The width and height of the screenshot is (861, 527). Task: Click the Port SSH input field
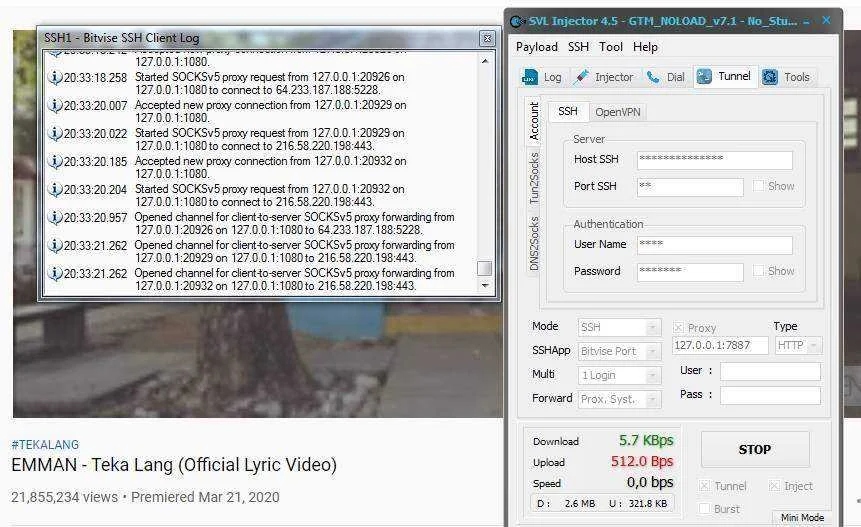(x=690, y=187)
